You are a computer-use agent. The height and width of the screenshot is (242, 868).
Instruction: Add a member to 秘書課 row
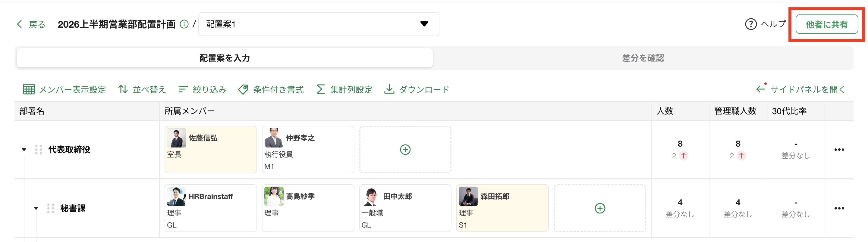click(x=599, y=208)
